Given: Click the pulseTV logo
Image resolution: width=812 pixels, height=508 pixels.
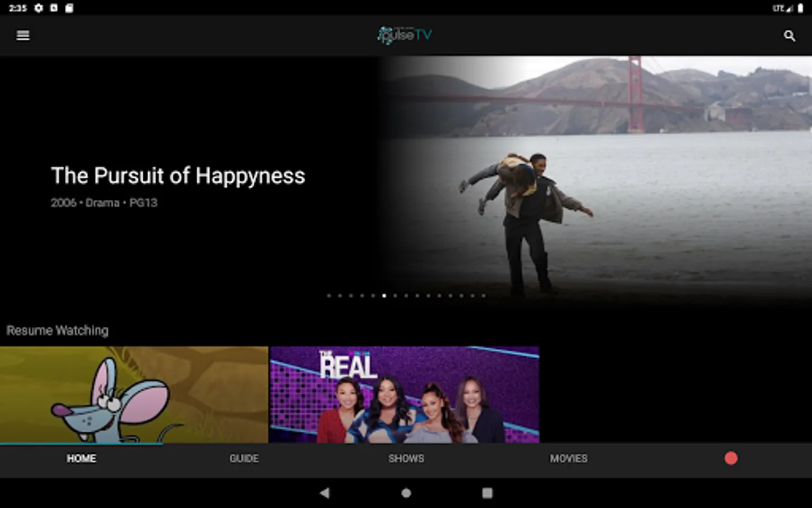Looking at the screenshot, I should 405,35.
